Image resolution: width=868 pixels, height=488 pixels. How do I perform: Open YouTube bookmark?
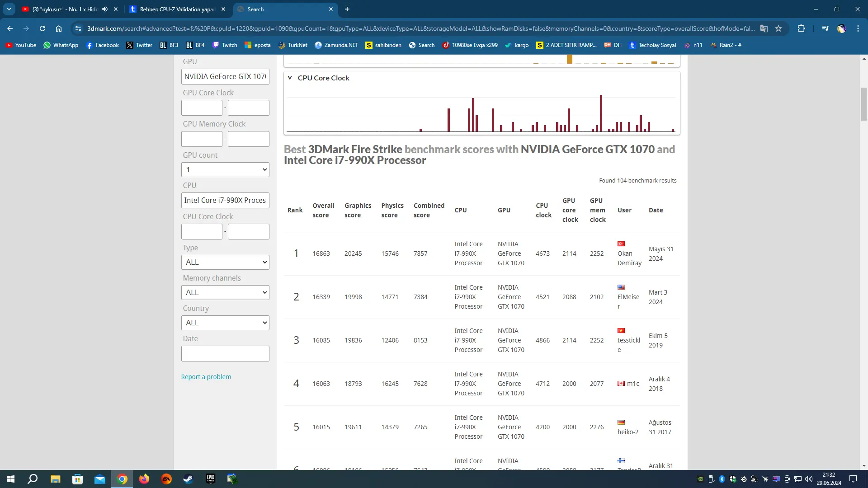click(21, 45)
